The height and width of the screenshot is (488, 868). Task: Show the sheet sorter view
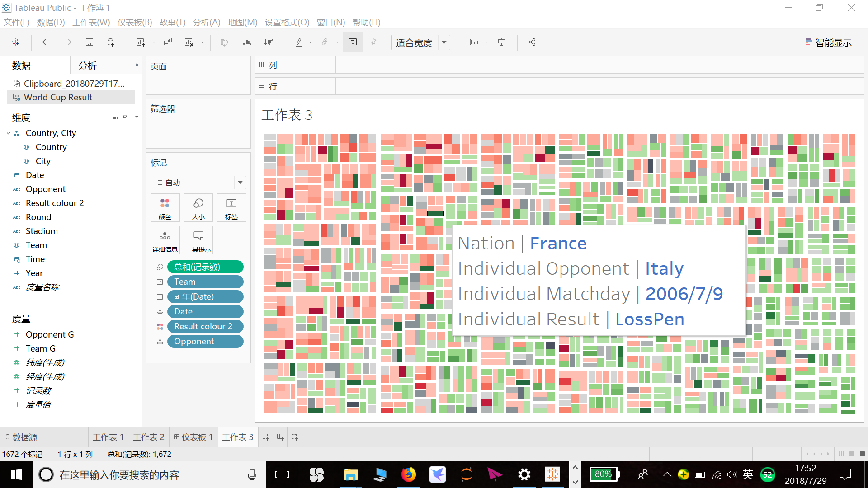pyautogui.click(x=841, y=454)
